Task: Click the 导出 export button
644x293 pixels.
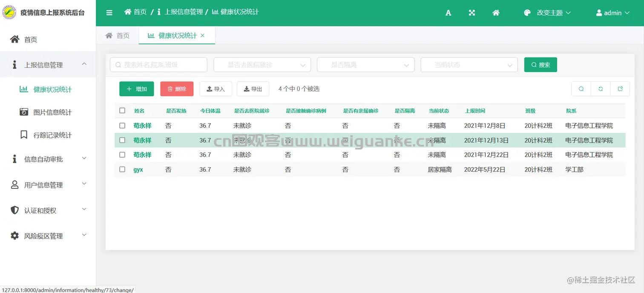Action: (253, 89)
